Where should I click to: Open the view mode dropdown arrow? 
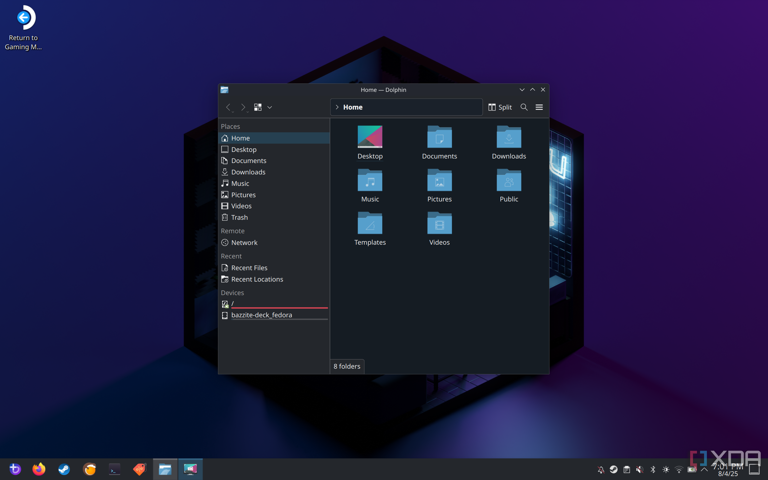pyautogui.click(x=269, y=107)
